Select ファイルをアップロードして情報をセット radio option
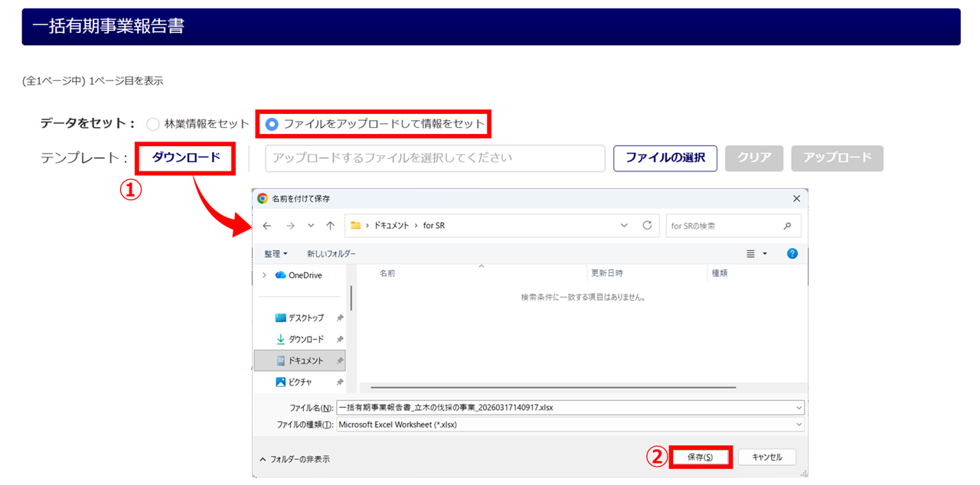This screenshot has height=485, width=980. click(272, 124)
